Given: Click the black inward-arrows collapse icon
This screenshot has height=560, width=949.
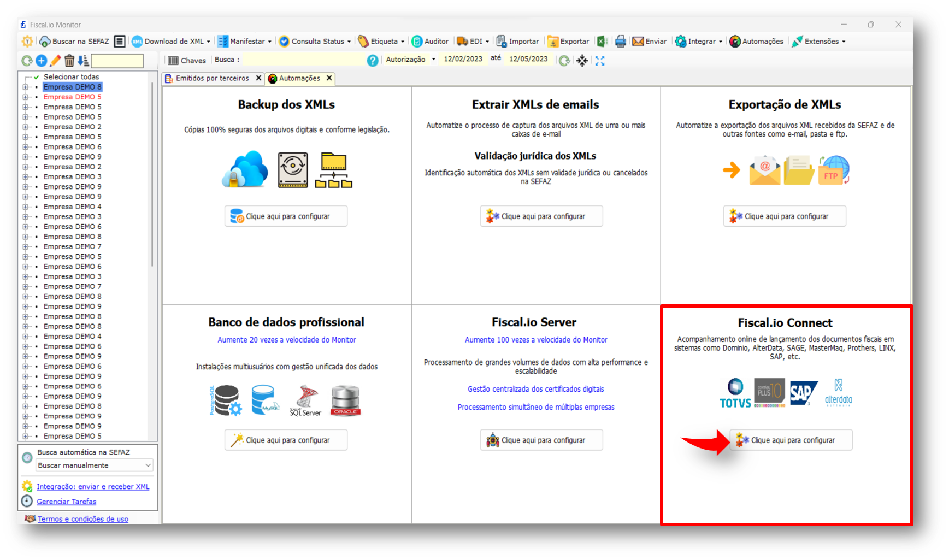Looking at the screenshot, I should (582, 61).
